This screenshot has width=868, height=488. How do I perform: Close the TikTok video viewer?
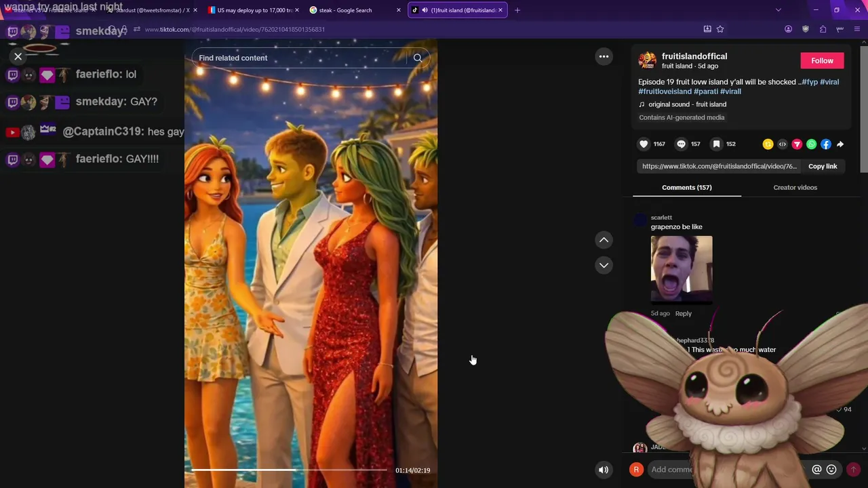(x=18, y=57)
